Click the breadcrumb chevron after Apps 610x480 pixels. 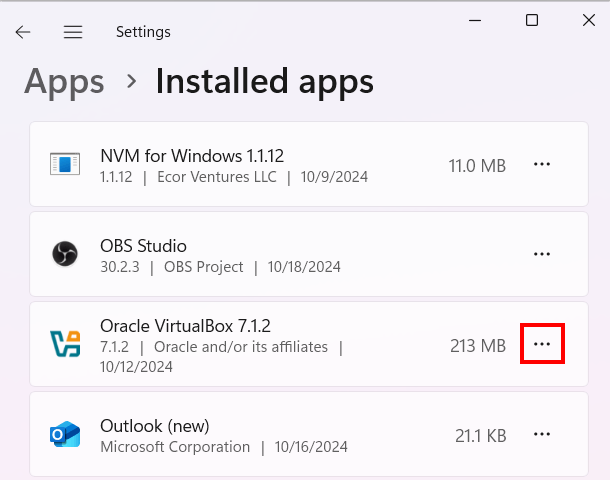pos(131,82)
